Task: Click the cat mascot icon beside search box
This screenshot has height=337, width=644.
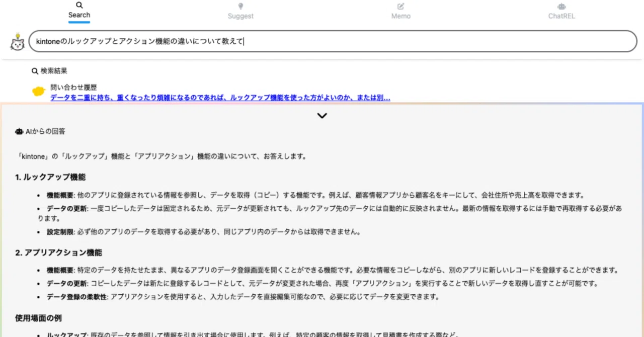Action: 18,42
